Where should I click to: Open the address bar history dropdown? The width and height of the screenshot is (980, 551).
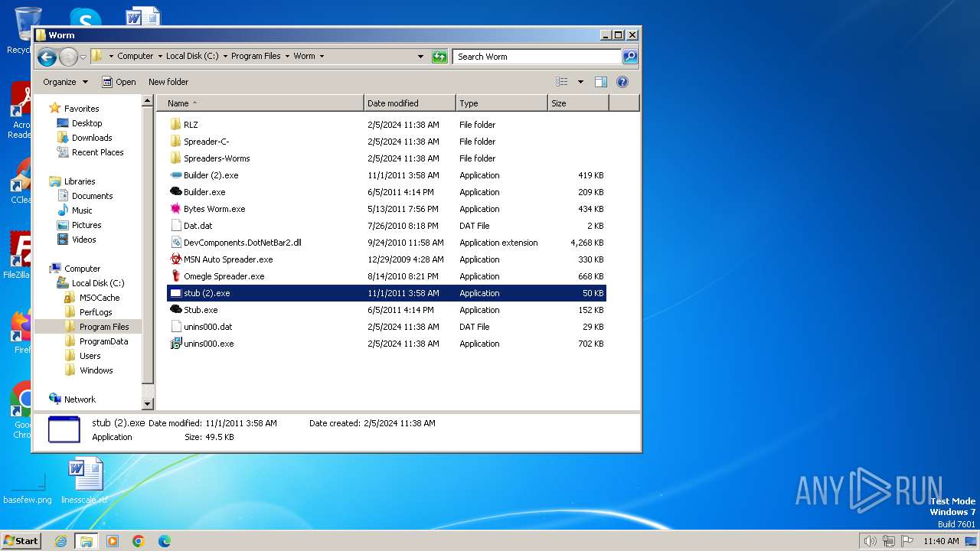[420, 57]
